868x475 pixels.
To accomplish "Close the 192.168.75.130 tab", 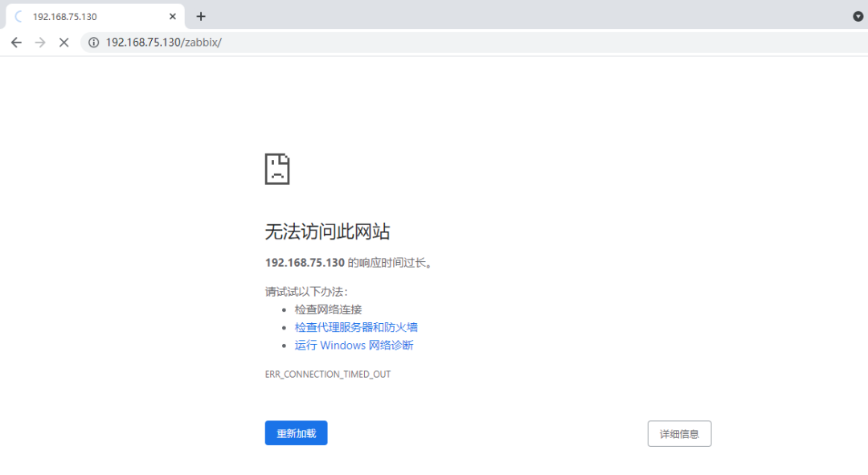I will click(173, 15).
